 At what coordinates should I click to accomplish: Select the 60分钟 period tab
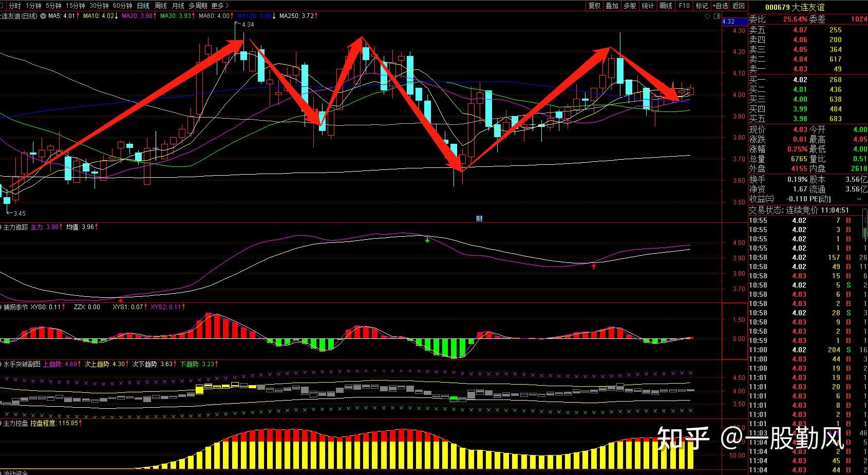coord(123,6)
